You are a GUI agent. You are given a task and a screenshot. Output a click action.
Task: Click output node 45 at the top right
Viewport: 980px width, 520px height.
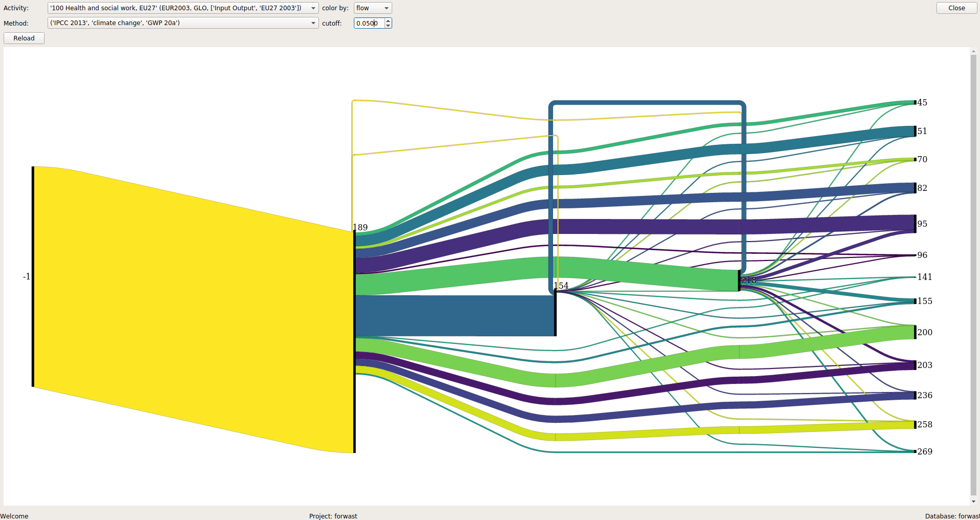914,102
